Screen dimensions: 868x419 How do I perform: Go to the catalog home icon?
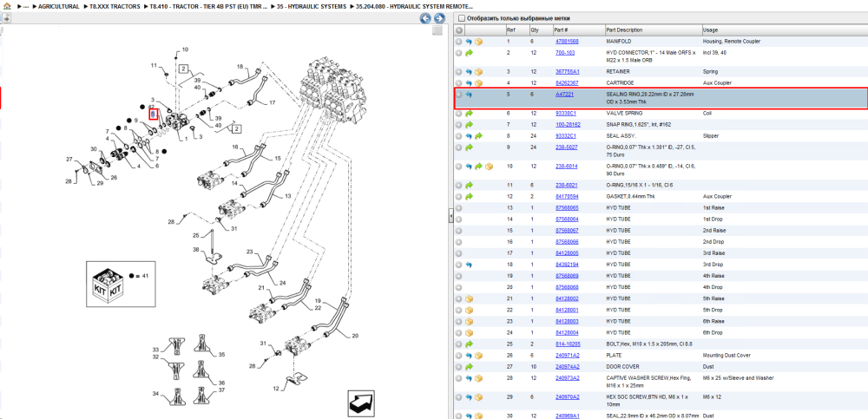click(x=5, y=7)
